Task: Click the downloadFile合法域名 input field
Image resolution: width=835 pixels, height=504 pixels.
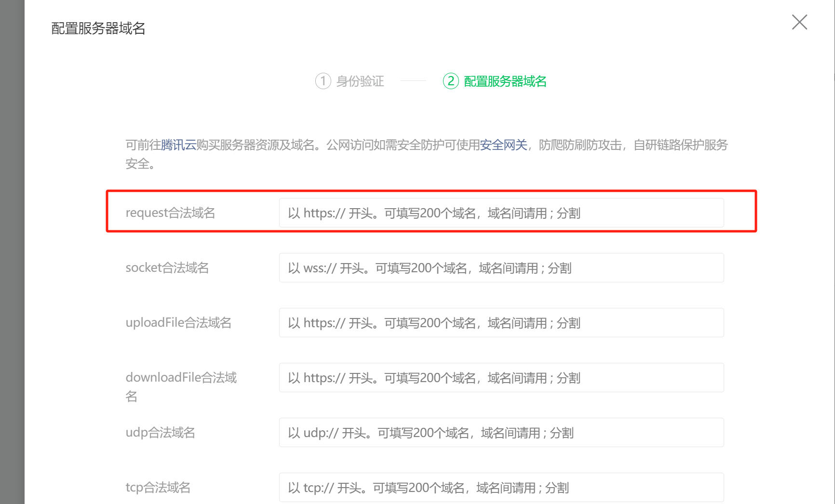Action: point(501,377)
